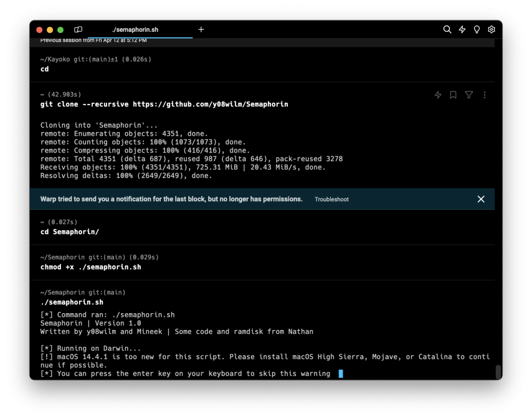Toggle the split pane icon near tab
Viewport: 532px width, 419px height.
78,29
